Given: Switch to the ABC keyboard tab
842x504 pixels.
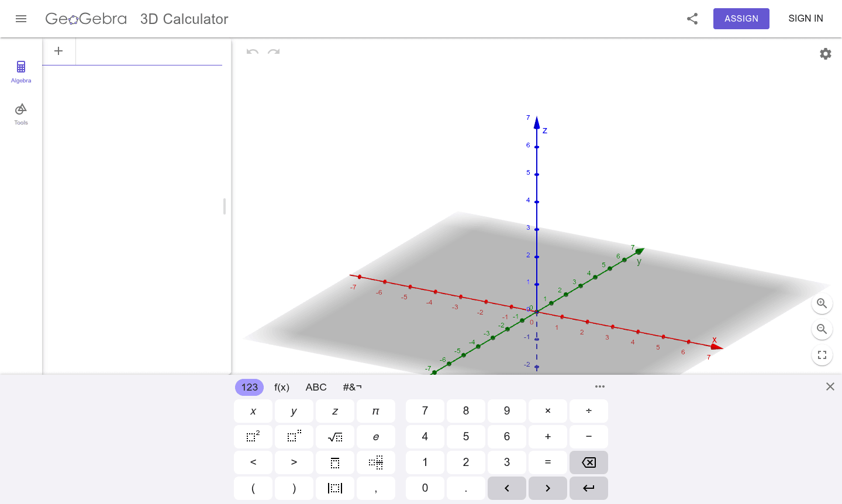Looking at the screenshot, I should coord(316,387).
